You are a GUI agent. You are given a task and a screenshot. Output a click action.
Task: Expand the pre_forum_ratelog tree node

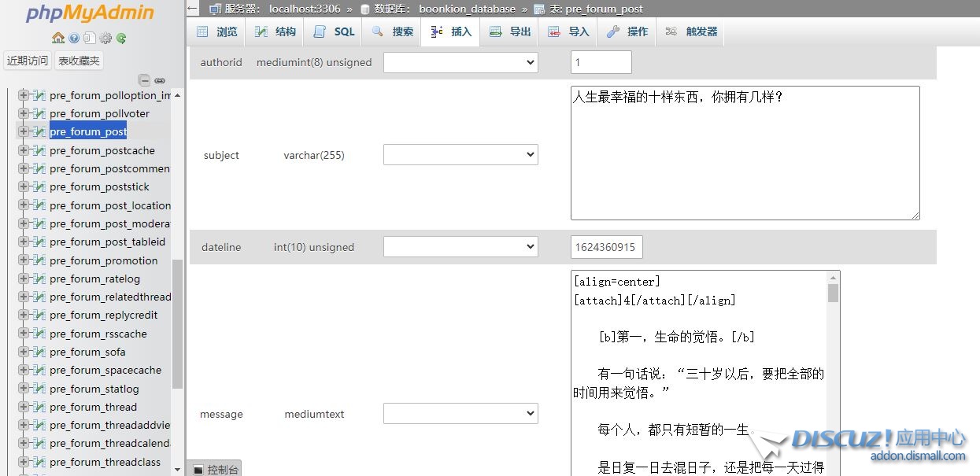click(24, 279)
